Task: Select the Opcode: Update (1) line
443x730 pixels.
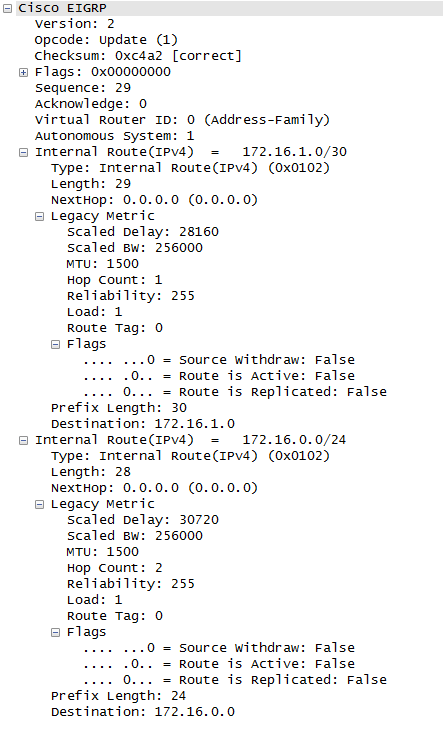Action: (x=106, y=40)
